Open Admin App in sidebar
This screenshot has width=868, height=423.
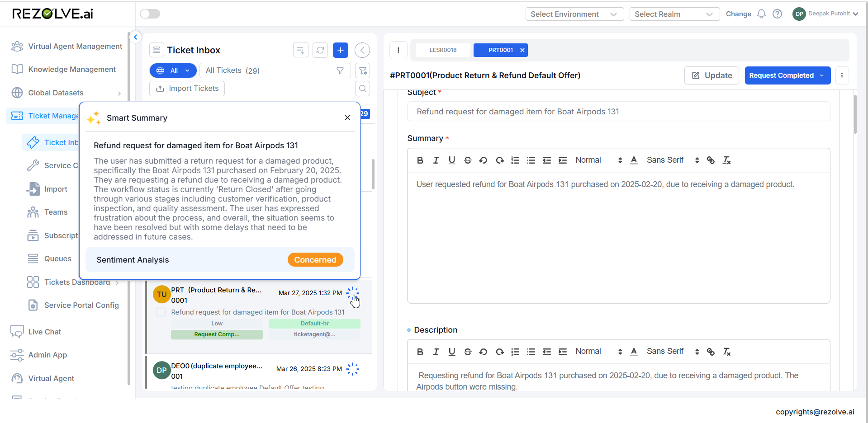(39, 355)
